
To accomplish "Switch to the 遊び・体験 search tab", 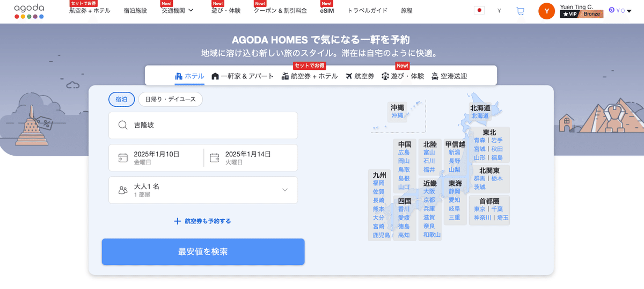I will pyautogui.click(x=402, y=76).
